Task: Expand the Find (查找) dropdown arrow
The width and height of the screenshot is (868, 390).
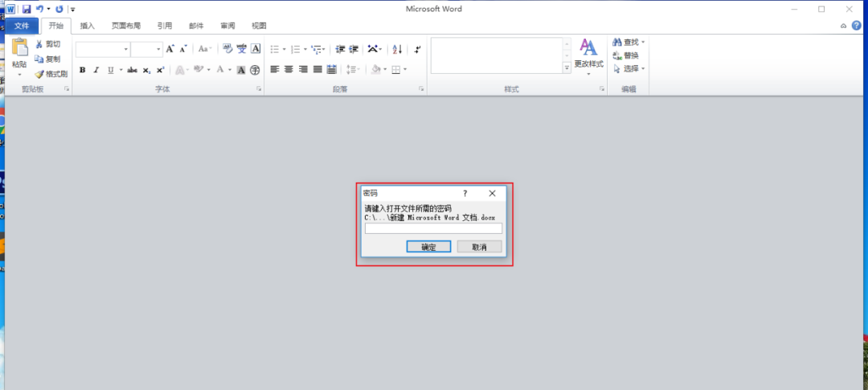Action: coord(643,42)
